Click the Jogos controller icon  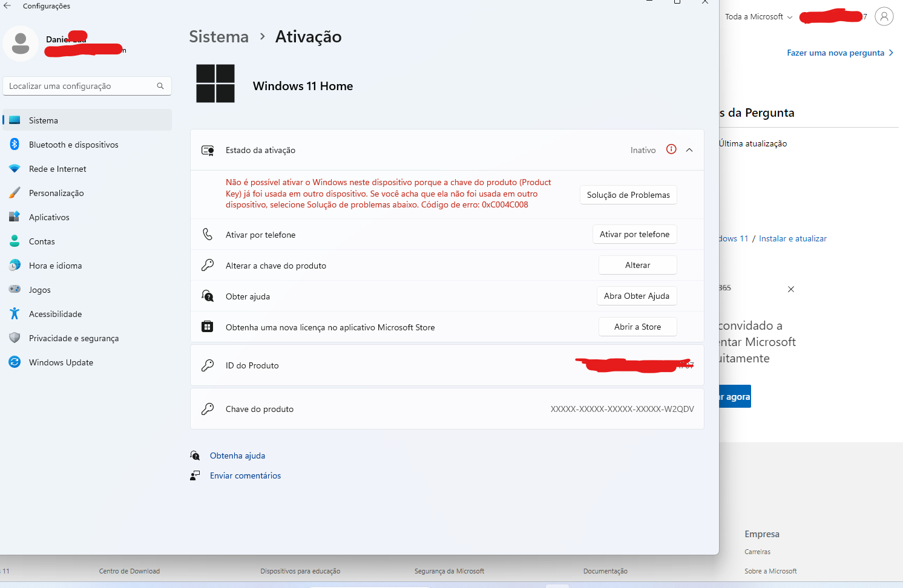(x=15, y=289)
